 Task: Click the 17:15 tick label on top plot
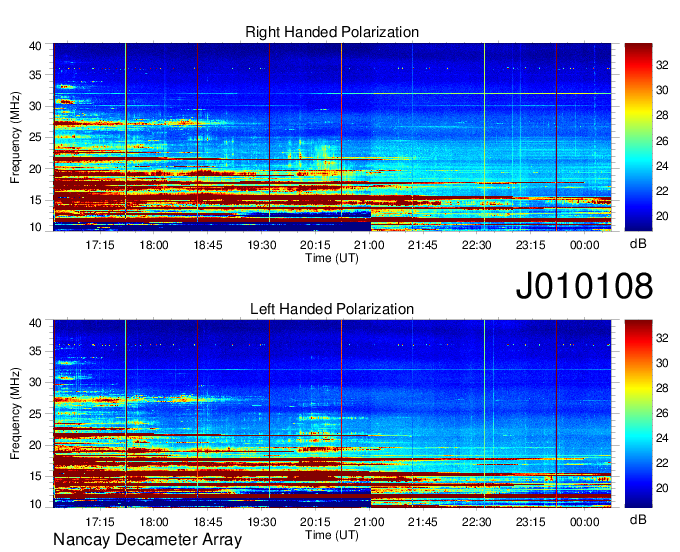click(x=100, y=245)
